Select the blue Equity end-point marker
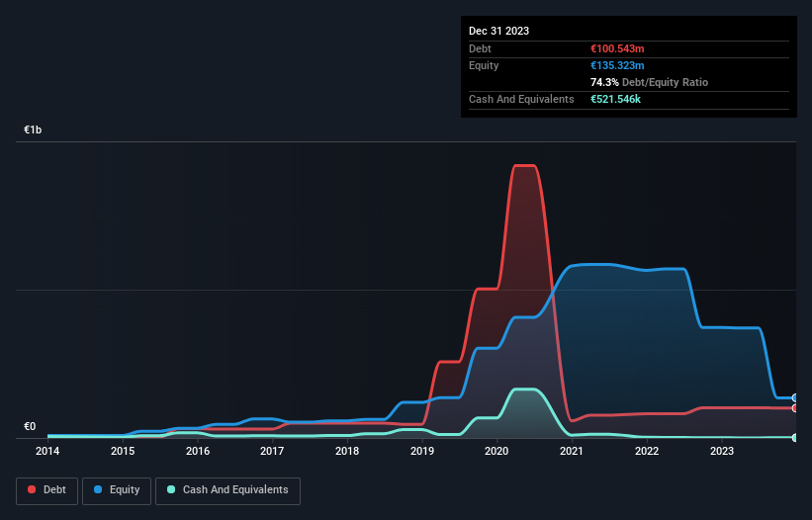812x520 pixels. 795,397
